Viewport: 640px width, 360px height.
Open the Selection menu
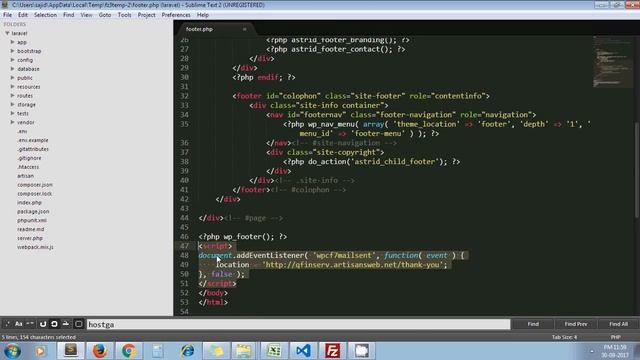tap(45, 15)
